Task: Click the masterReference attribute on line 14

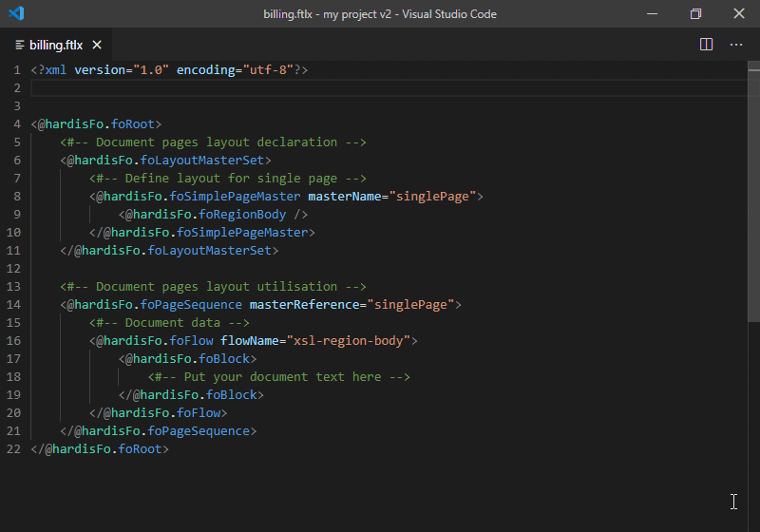Action: click(304, 305)
